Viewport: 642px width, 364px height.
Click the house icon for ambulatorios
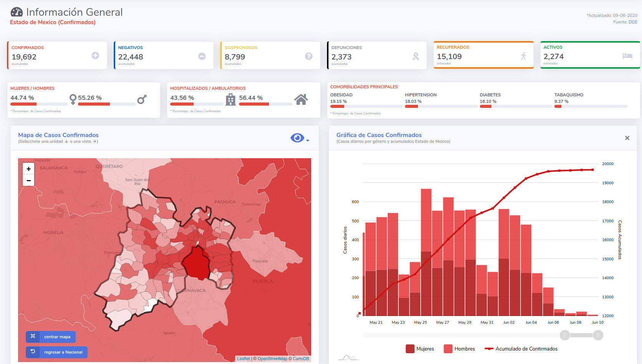coord(301,99)
